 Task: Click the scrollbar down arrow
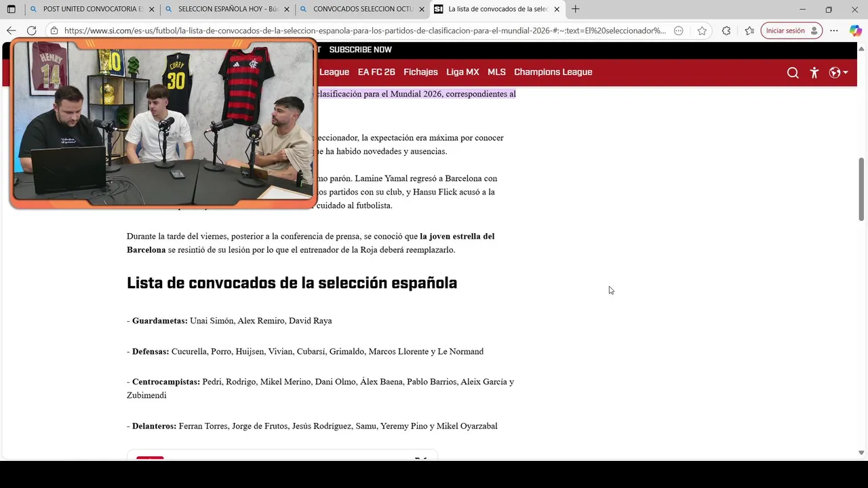click(862, 452)
